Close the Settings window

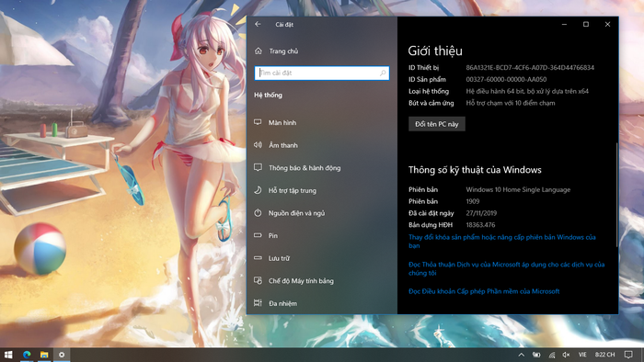[x=607, y=24]
